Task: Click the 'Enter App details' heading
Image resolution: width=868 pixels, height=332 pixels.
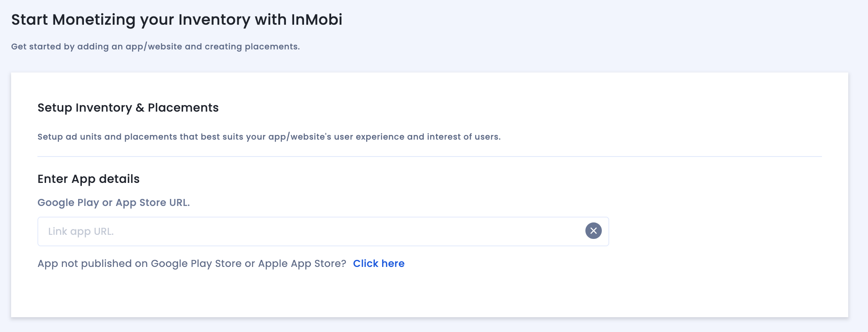Action: tap(88, 179)
